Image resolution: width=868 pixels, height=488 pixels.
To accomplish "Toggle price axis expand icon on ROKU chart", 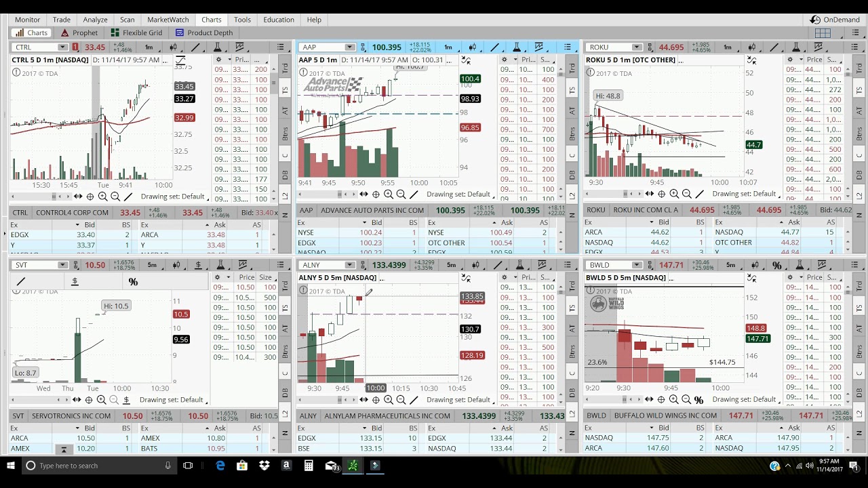I will tap(751, 60).
